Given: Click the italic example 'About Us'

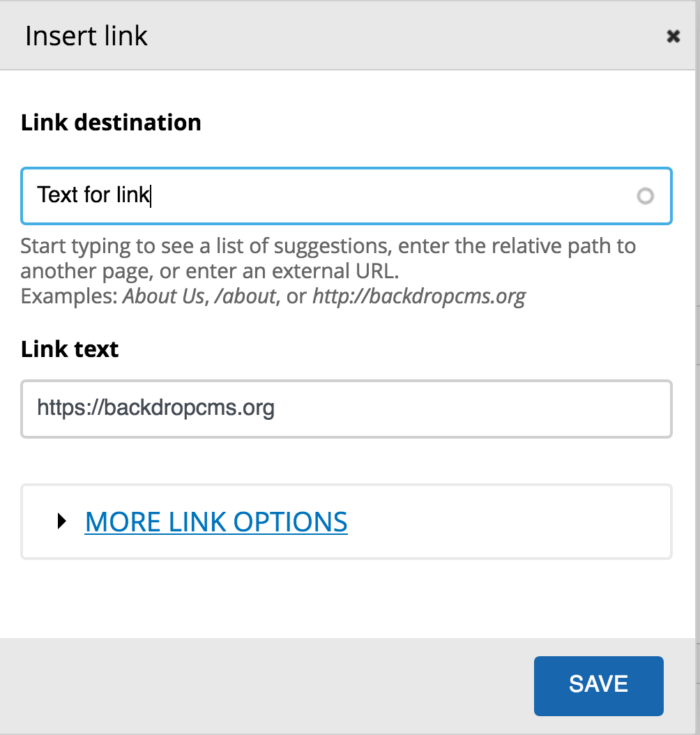Looking at the screenshot, I should pos(162,296).
